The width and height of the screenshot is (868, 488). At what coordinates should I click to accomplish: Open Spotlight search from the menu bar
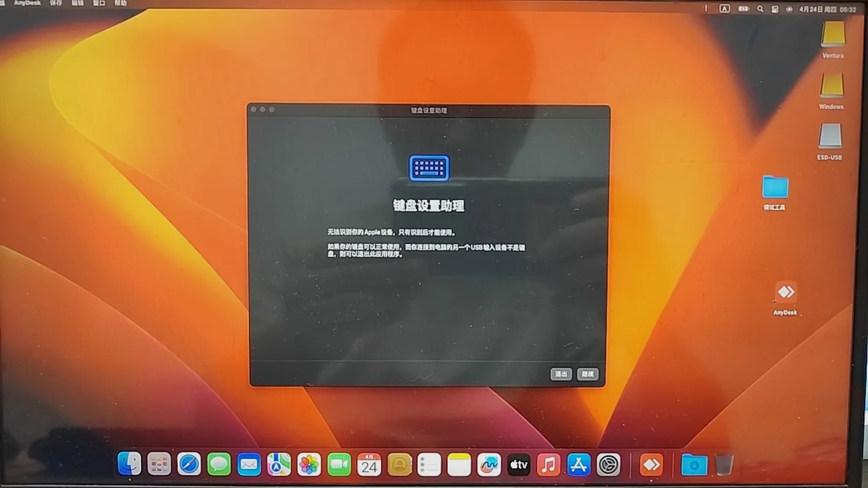[761, 9]
